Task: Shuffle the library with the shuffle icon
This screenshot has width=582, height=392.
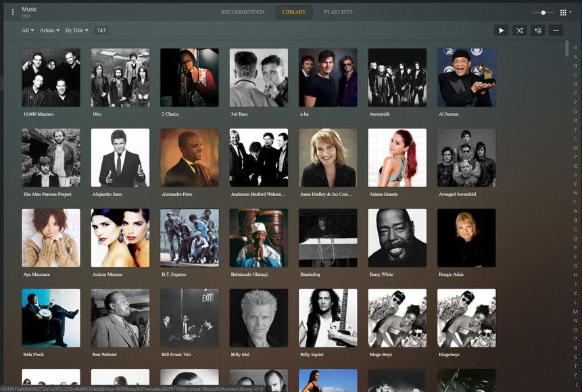Action: click(519, 30)
